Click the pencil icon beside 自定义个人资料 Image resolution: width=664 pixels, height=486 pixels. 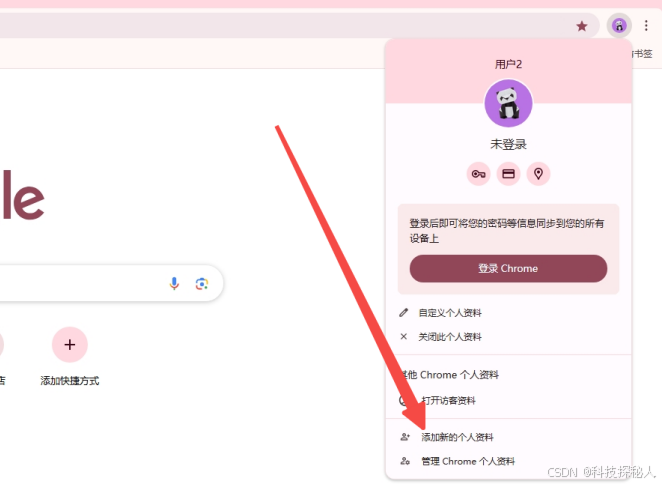404,313
